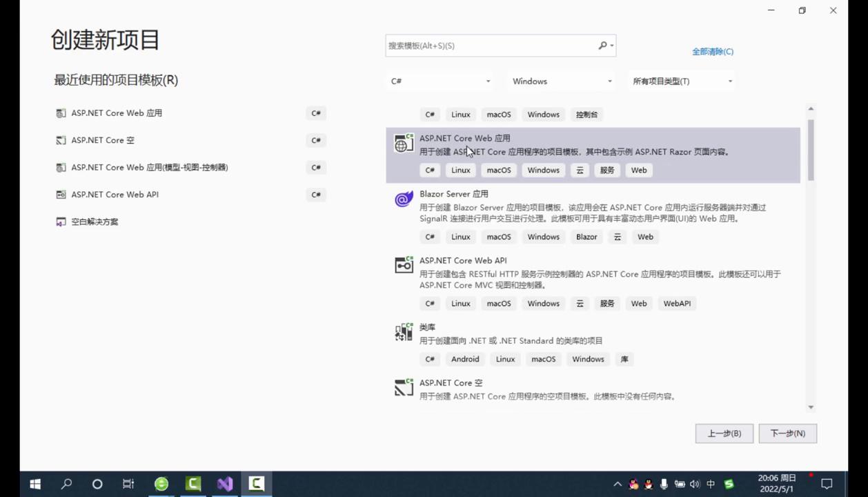Open the C# language dropdown
Image resolution: width=868 pixels, height=497 pixels.
point(440,81)
